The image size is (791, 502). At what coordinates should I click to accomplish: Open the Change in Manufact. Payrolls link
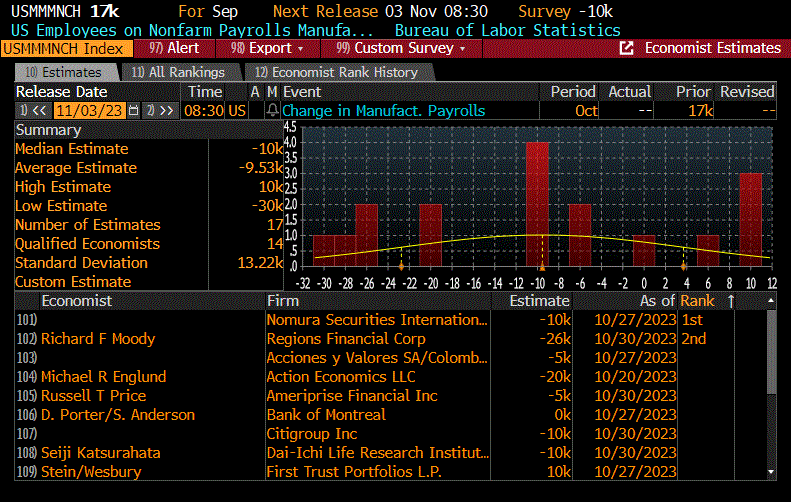coord(383,110)
